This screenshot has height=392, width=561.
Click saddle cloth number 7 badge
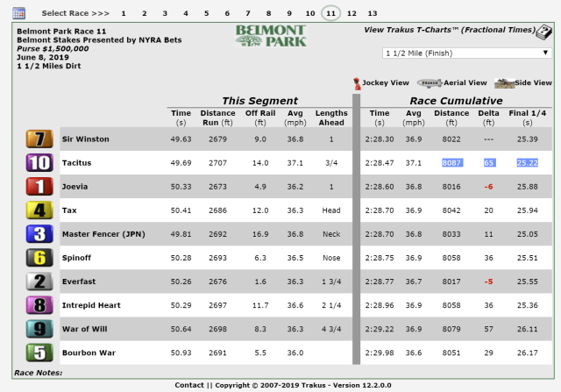tap(39, 139)
